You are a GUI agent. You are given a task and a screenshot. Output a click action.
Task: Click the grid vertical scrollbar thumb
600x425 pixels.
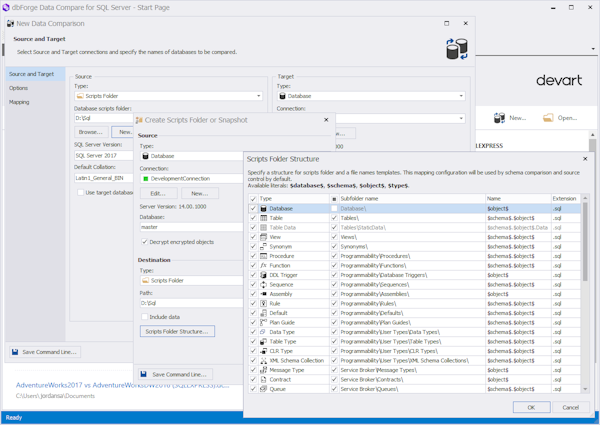tap(585, 242)
